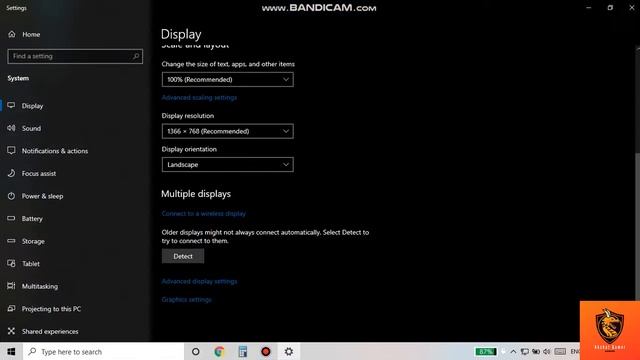Screen dimensions: 640x360
Task: Open Google Chrome from the taskbar
Action: (x=219, y=351)
